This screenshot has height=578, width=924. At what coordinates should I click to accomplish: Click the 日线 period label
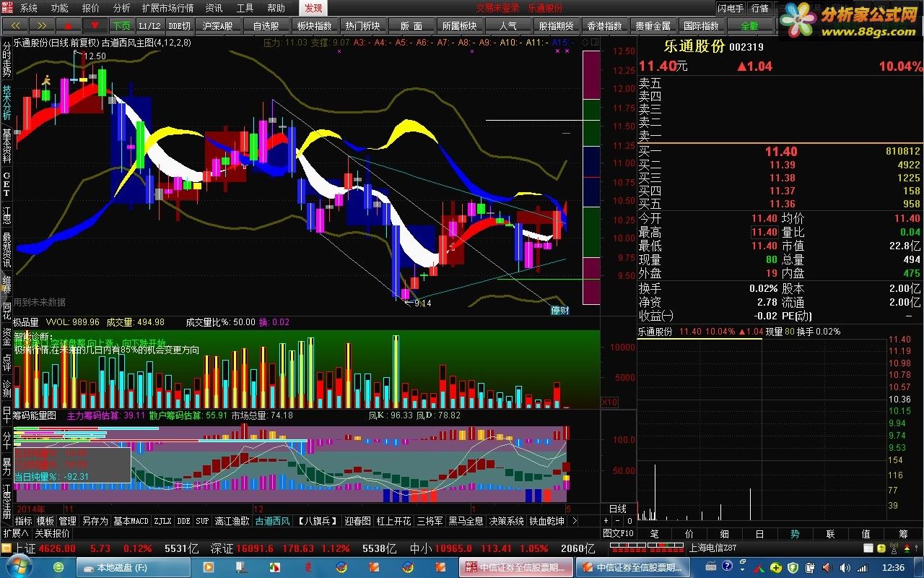(x=618, y=509)
